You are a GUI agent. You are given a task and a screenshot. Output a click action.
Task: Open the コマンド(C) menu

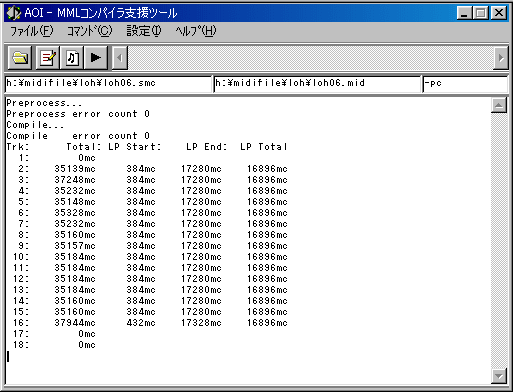[x=90, y=31]
